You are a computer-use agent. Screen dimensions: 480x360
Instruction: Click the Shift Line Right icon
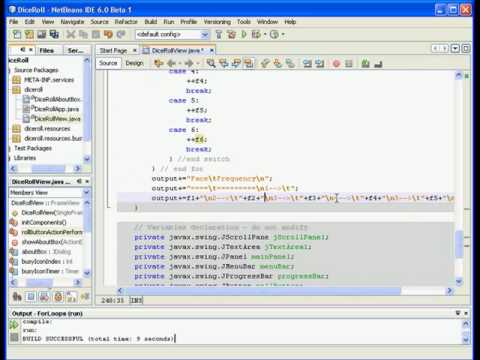[x=320, y=63]
